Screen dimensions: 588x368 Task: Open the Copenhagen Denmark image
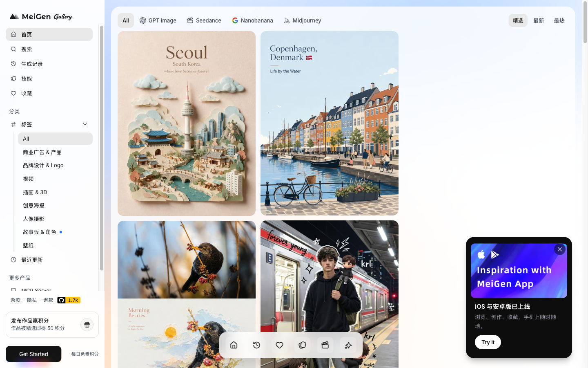(x=330, y=123)
